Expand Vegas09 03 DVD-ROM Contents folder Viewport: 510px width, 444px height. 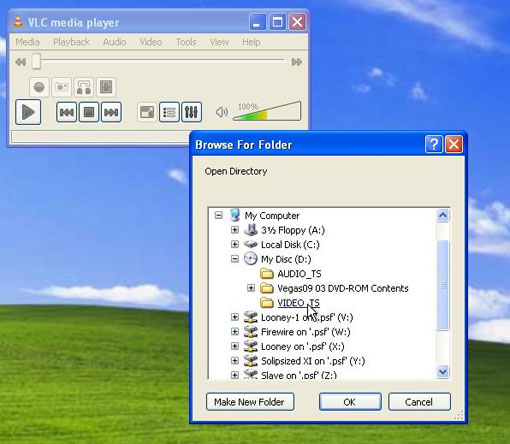[251, 288]
